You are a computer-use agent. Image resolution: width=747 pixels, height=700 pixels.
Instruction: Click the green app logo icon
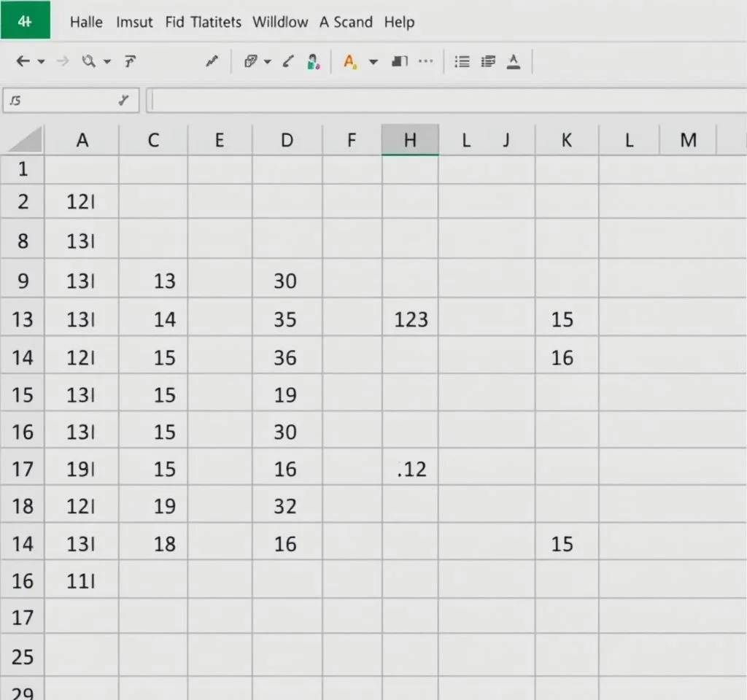tap(26, 20)
